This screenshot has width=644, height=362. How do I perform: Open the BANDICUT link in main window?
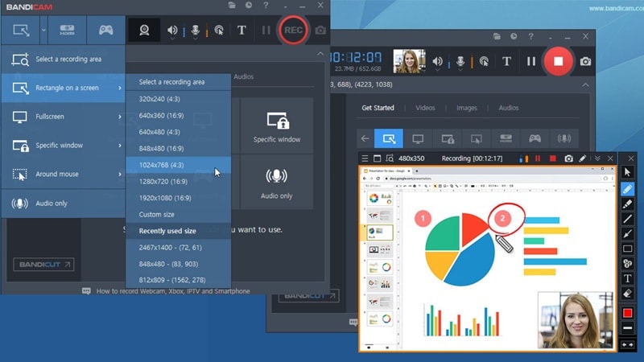tap(43, 265)
